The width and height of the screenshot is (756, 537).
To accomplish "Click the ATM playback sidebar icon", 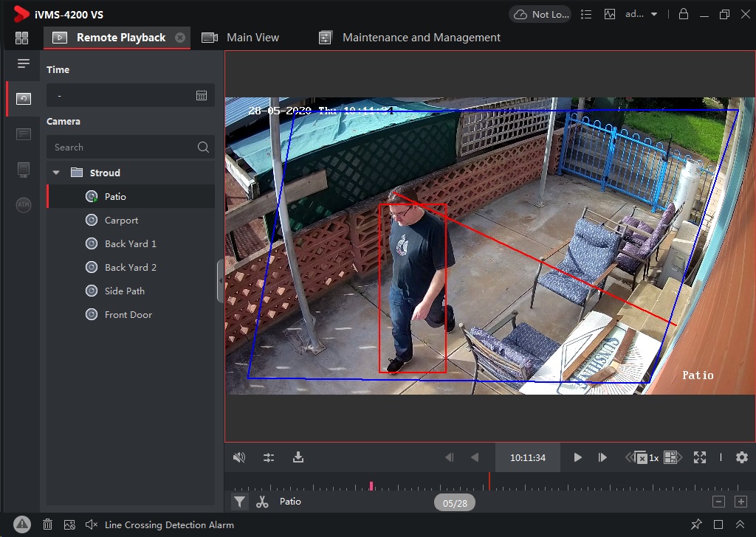I will pyautogui.click(x=24, y=205).
